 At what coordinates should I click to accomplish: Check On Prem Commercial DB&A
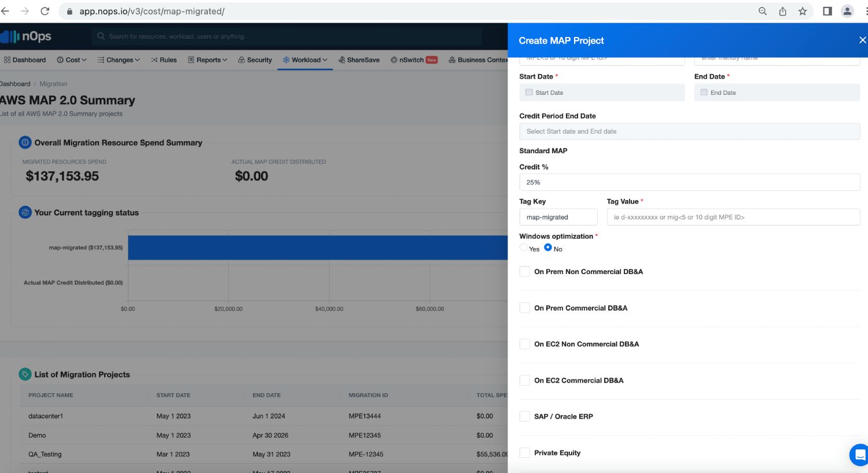point(525,308)
